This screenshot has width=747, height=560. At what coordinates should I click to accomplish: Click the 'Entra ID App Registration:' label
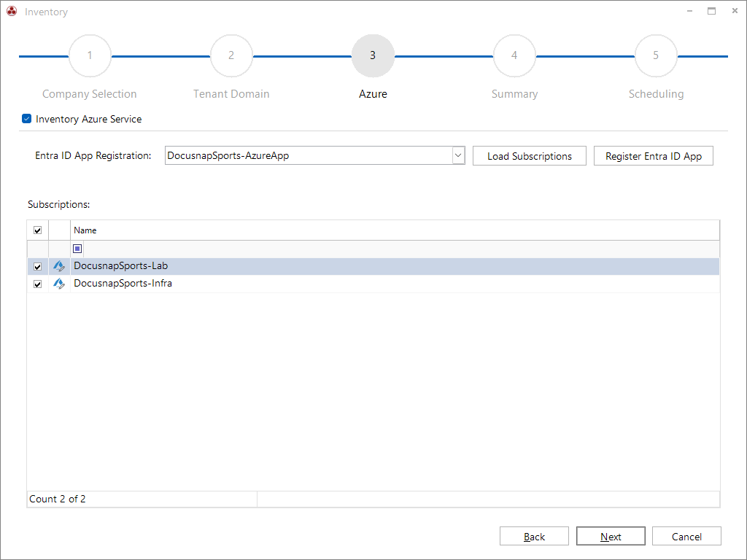(93, 156)
